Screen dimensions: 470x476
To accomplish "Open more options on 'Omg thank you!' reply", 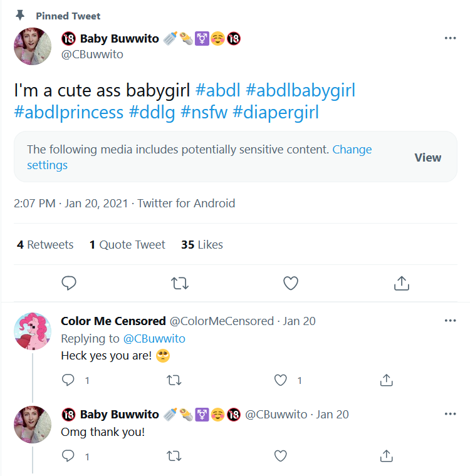I will (450, 414).
